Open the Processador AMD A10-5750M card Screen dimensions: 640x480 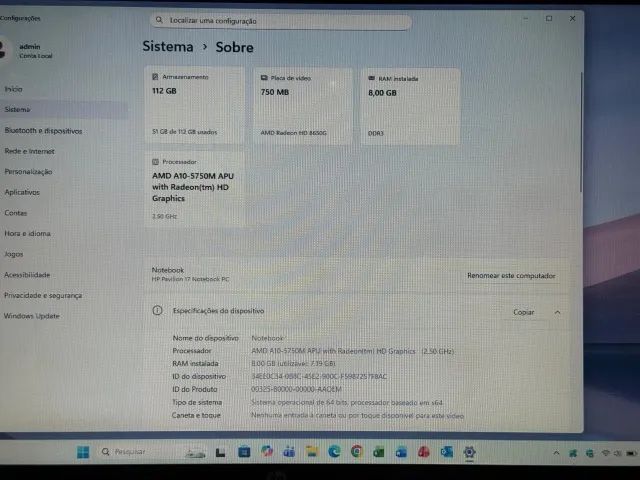(194, 189)
